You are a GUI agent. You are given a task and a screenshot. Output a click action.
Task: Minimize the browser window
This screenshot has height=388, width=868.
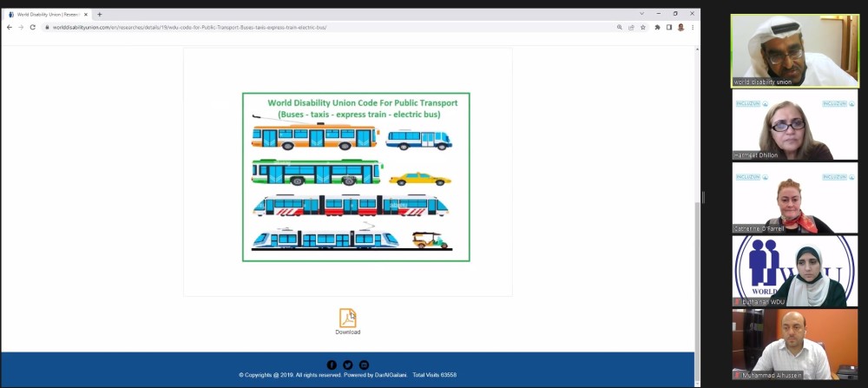658,13
